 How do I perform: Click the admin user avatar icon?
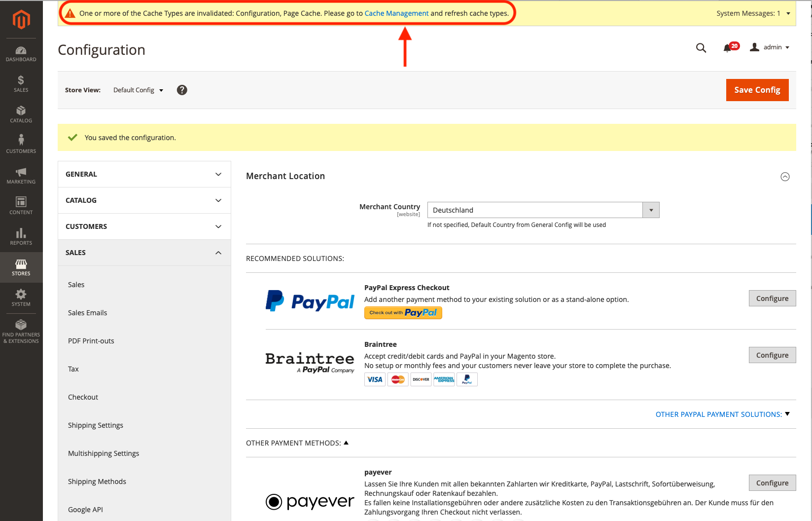coord(754,47)
